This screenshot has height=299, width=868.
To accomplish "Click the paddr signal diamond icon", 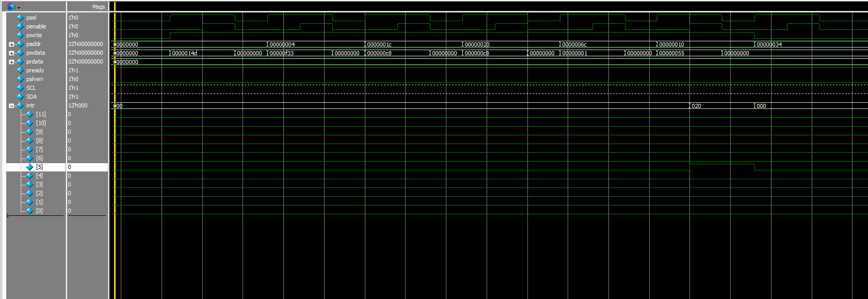I will (20, 44).
